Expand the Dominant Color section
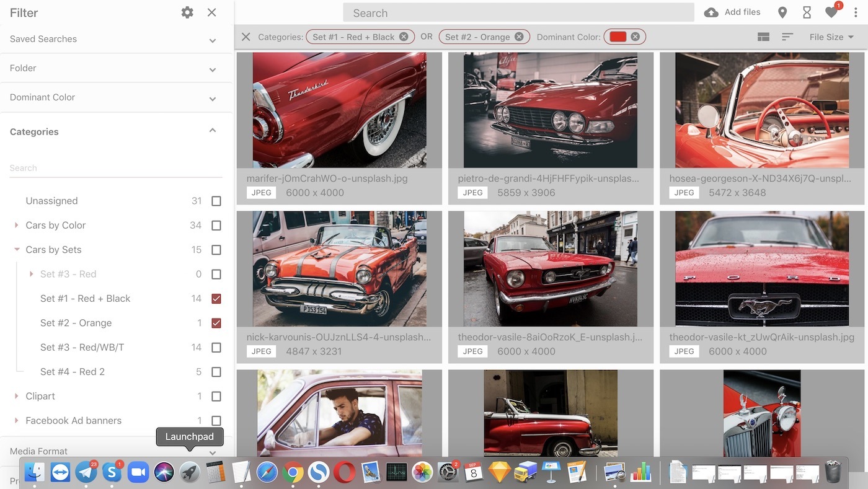Image resolution: width=868 pixels, height=489 pixels. pos(213,98)
